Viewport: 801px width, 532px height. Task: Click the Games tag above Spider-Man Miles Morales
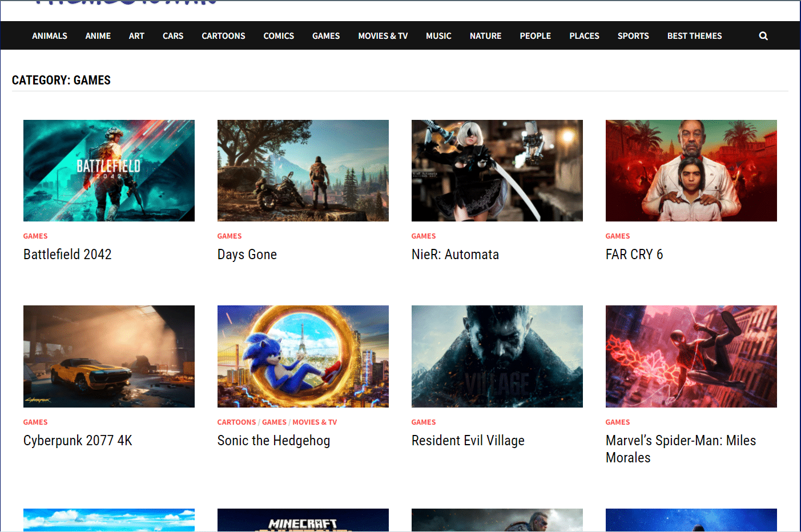coord(618,422)
